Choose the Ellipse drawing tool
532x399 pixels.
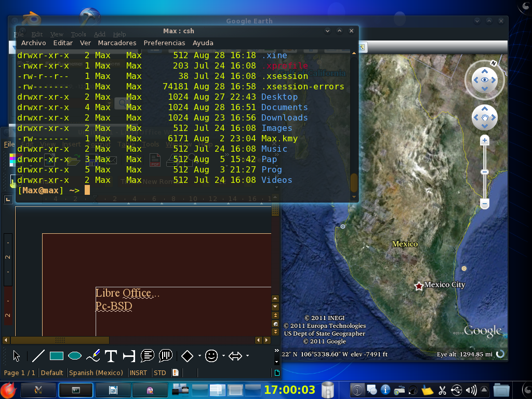(x=75, y=356)
